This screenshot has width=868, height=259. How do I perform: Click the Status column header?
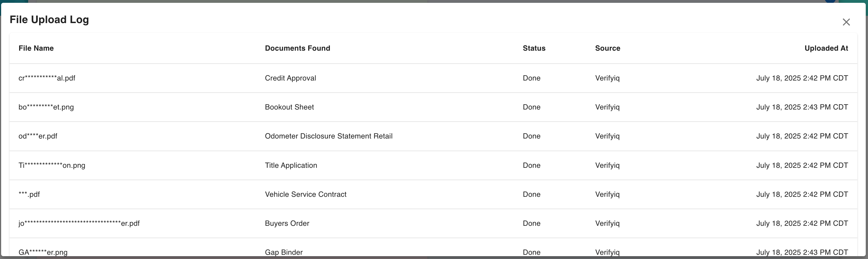click(534, 48)
